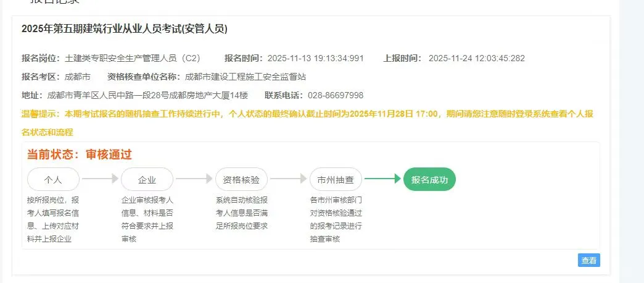The width and height of the screenshot is (644, 283).
Task: Click the submit time 2025-11-24 12:03:45:282
Action: click(x=476, y=59)
